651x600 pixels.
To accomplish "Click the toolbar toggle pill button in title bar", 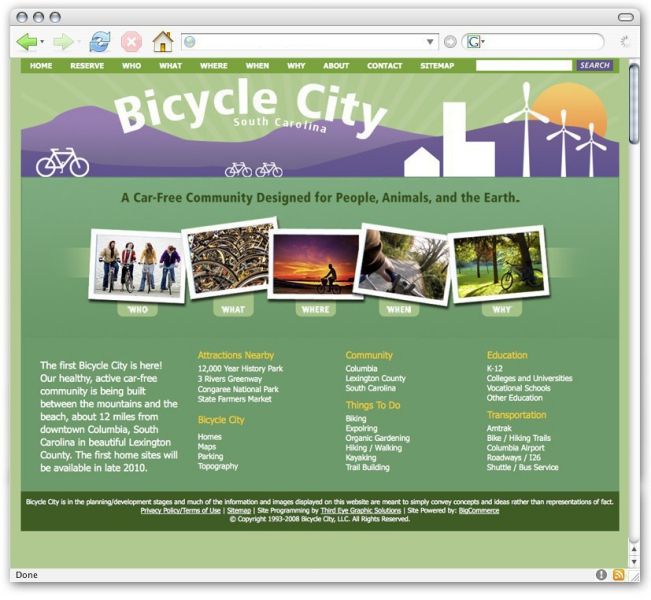I will coord(626,17).
